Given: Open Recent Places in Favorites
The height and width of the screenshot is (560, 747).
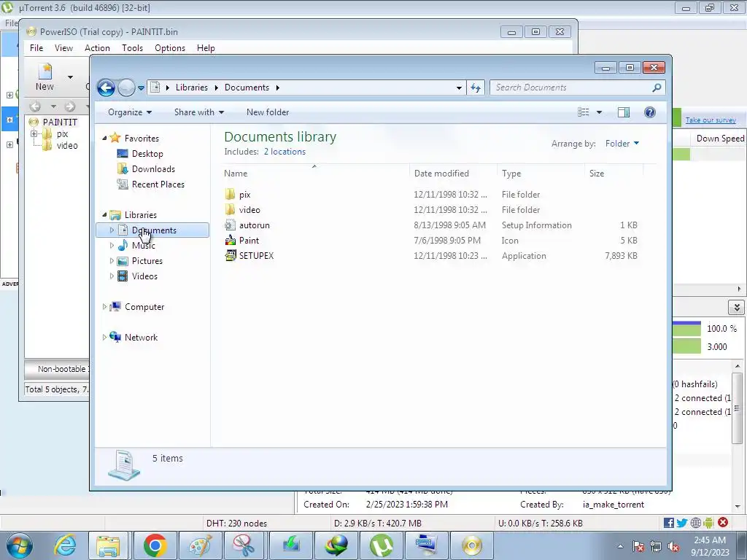Looking at the screenshot, I should pyautogui.click(x=158, y=184).
